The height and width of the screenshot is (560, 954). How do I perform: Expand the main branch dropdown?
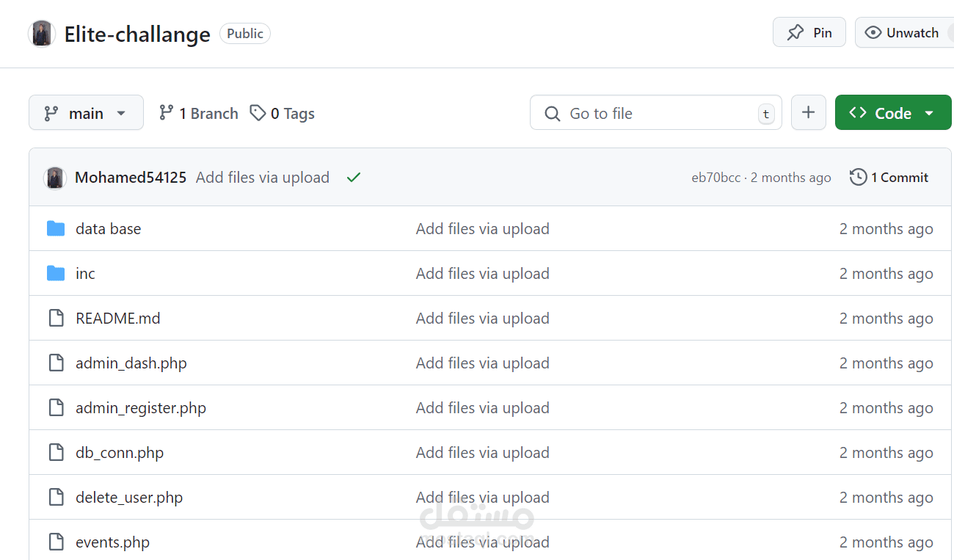(x=86, y=113)
